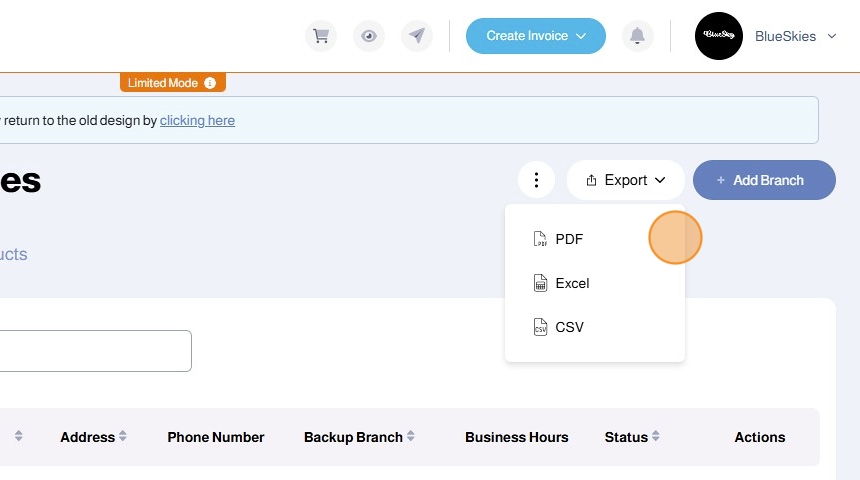The image size is (860, 480).
Task: Open the notifications bell
Action: tap(637, 36)
